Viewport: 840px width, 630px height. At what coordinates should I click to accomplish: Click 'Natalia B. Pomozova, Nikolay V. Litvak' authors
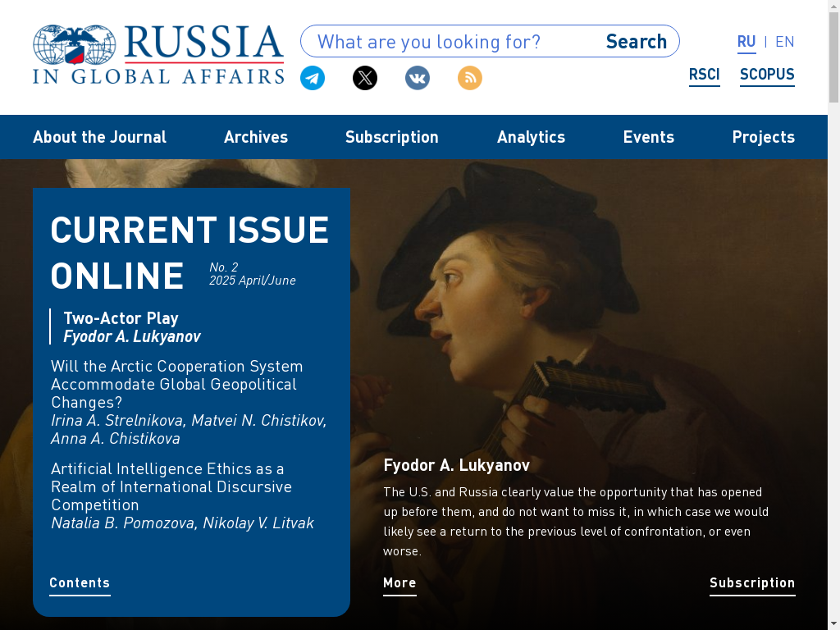pos(182,523)
